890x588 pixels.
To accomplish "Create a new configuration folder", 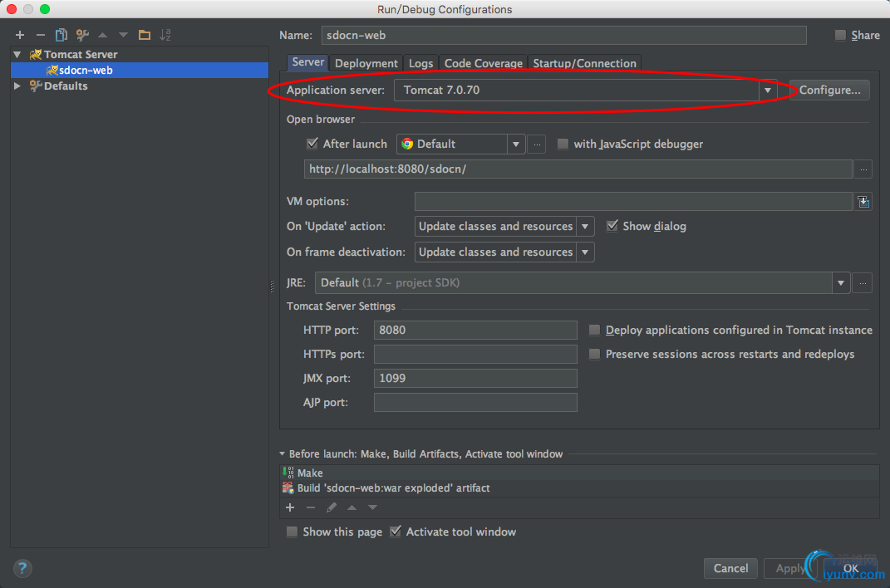I will [x=144, y=35].
